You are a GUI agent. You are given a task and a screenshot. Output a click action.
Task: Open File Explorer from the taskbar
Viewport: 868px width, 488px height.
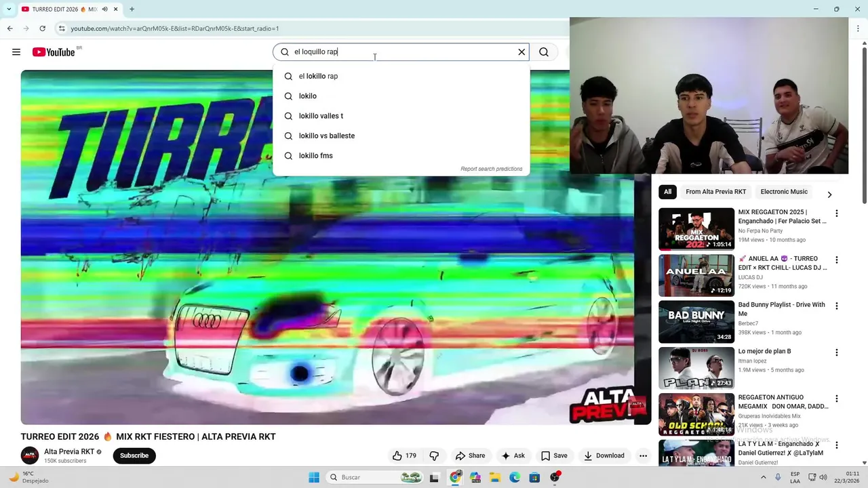[495, 477]
